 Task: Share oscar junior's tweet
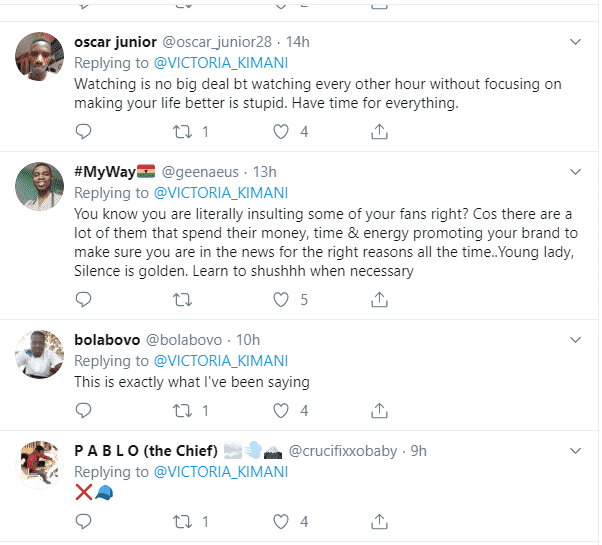coord(380,131)
